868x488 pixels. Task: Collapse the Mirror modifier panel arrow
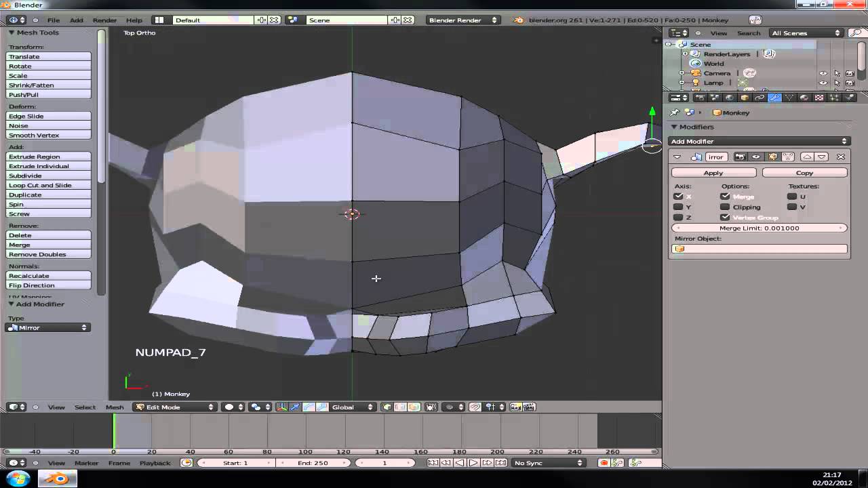677,157
